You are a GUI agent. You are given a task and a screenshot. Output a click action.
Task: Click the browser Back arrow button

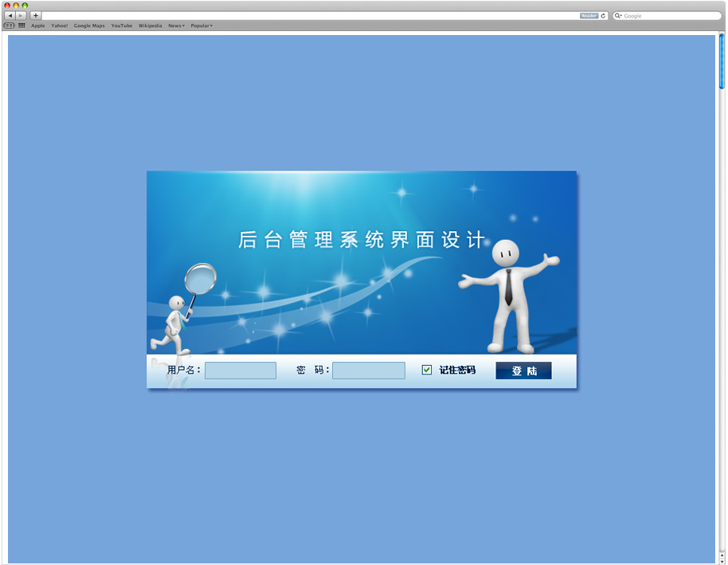[x=10, y=16]
